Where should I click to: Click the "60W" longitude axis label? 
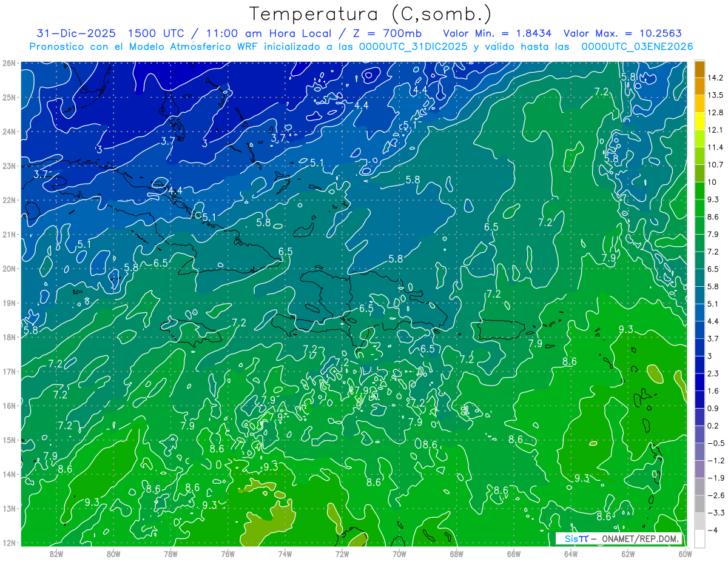click(686, 554)
